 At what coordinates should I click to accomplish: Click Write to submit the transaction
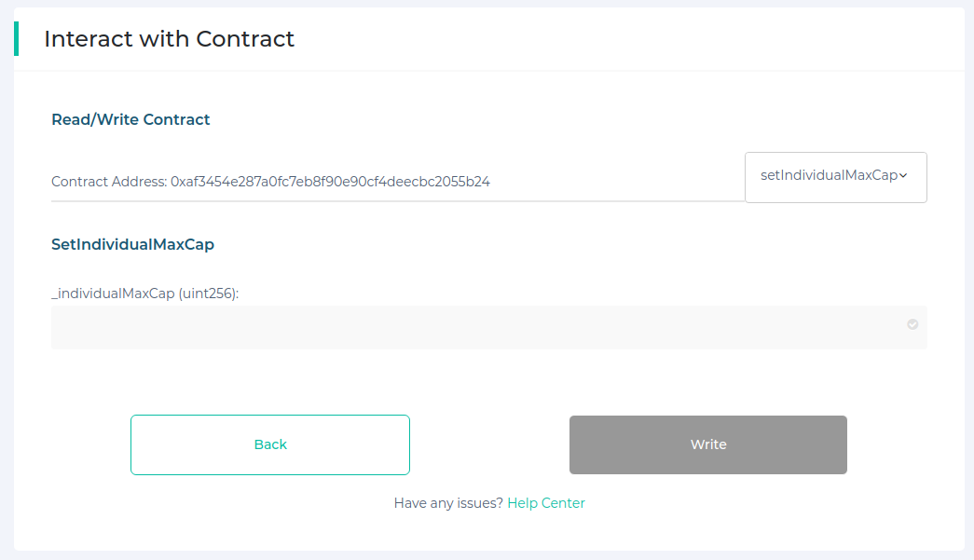click(707, 444)
